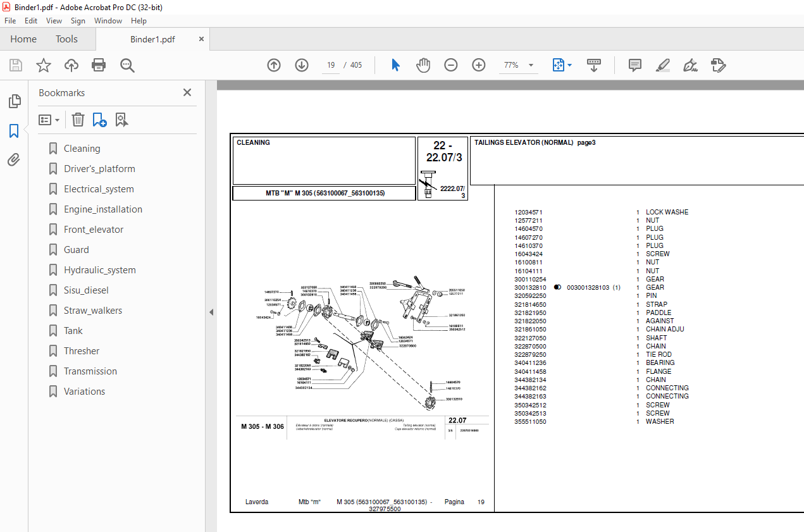Go to the Variations bookmark
804x532 pixels.
coord(85,392)
